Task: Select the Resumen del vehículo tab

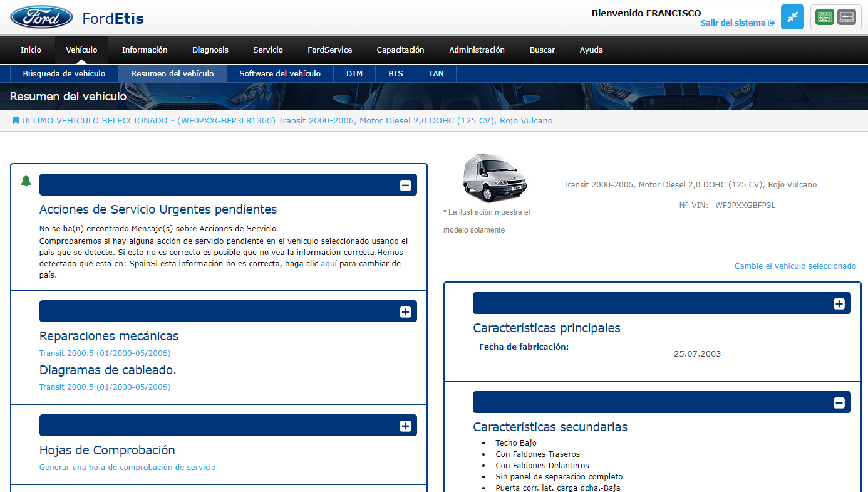Action: tap(172, 73)
